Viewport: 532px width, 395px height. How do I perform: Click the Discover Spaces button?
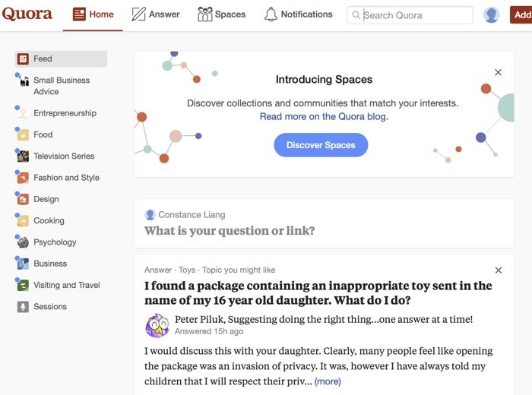tap(321, 145)
